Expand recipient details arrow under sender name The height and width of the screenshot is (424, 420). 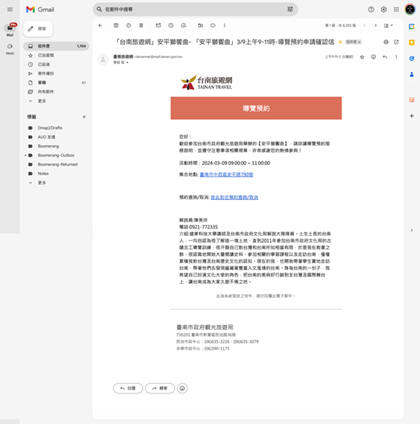pos(127,63)
